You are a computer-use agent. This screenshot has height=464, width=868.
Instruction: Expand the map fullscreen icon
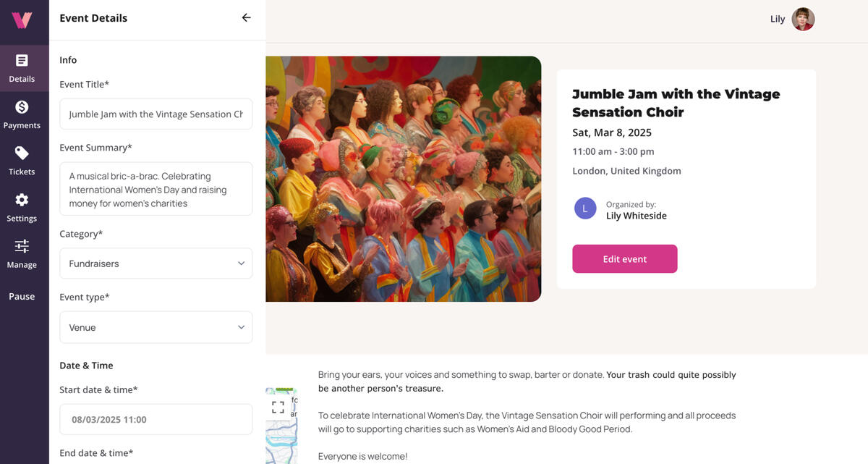[x=278, y=407]
